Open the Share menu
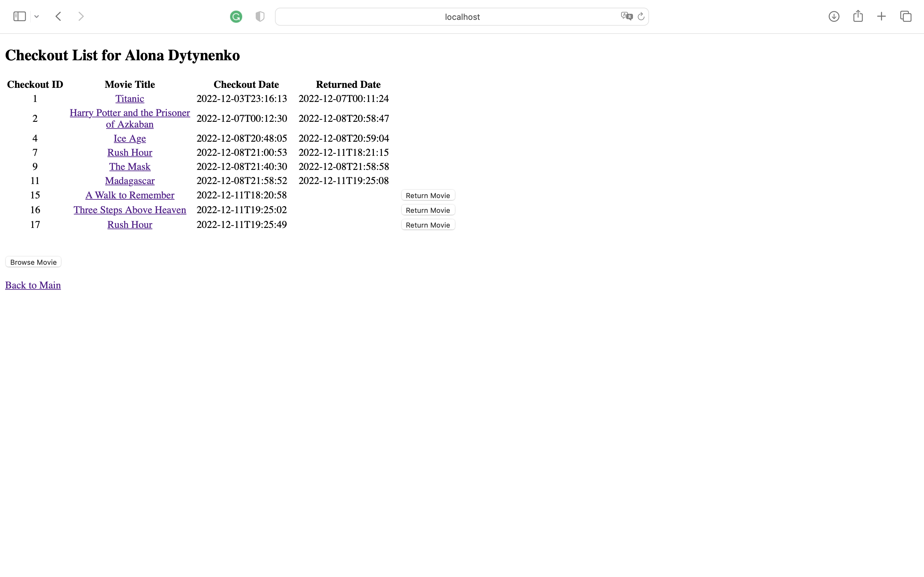 tap(858, 16)
